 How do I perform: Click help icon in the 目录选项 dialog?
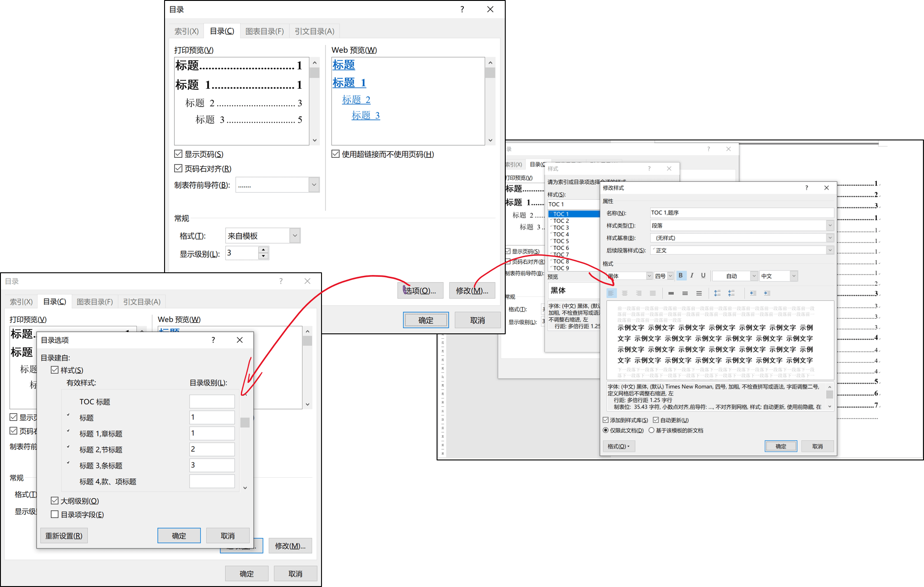[x=213, y=340]
